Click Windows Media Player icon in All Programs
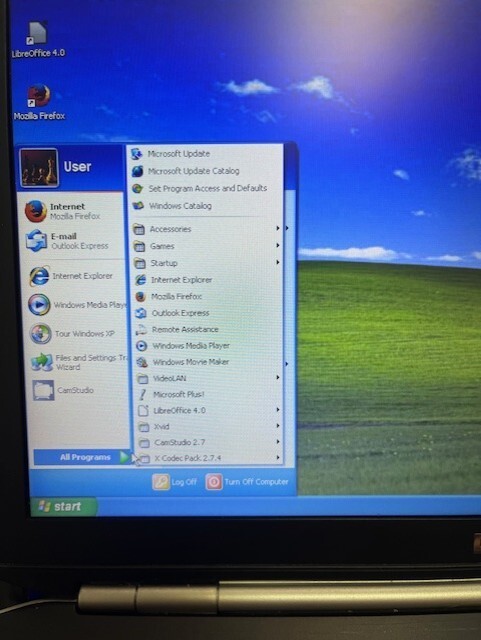This screenshot has width=481, height=640. (142, 346)
